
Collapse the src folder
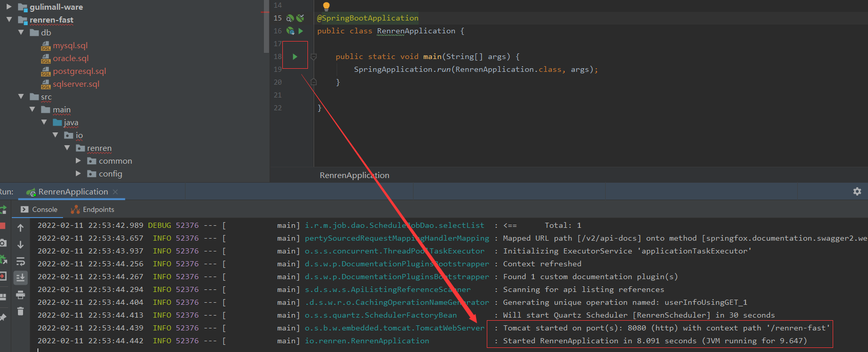tap(21, 96)
